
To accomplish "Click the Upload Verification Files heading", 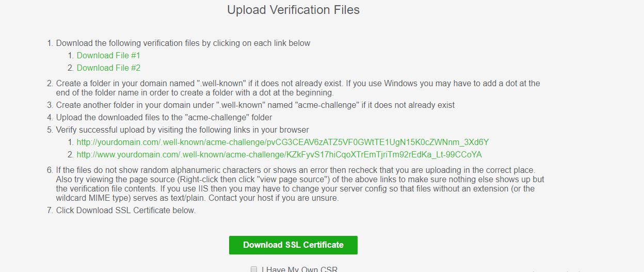I will tap(293, 10).
